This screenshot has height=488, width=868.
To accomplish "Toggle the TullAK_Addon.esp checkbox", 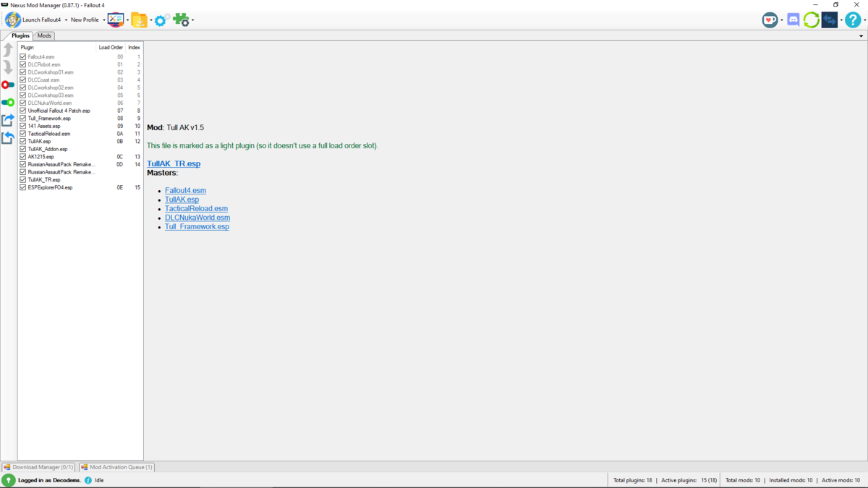I will pyautogui.click(x=23, y=149).
